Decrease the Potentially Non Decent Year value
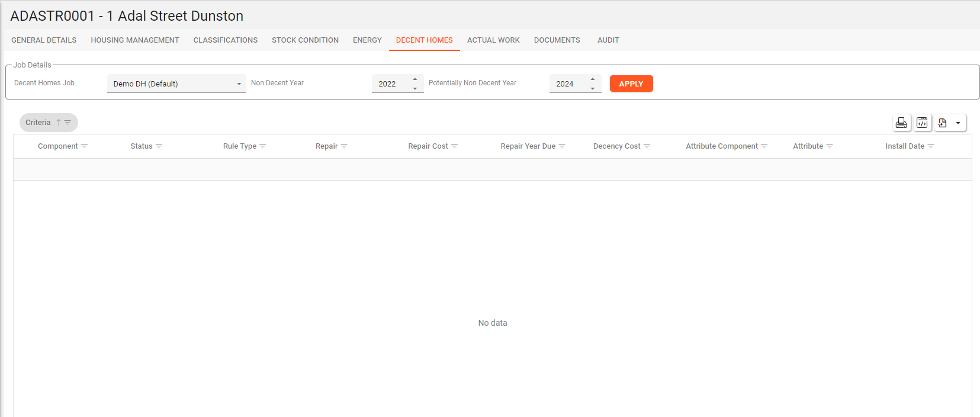The width and height of the screenshot is (980, 417). [x=593, y=88]
